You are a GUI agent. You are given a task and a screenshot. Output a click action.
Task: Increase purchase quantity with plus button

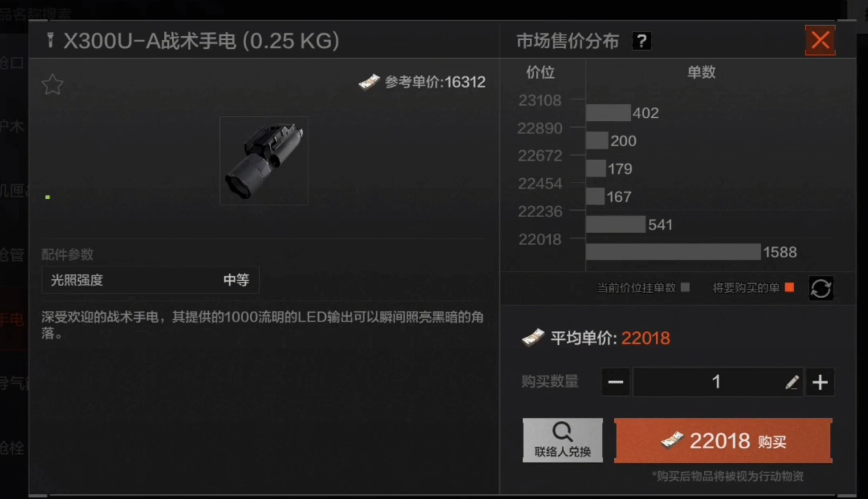point(820,382)
